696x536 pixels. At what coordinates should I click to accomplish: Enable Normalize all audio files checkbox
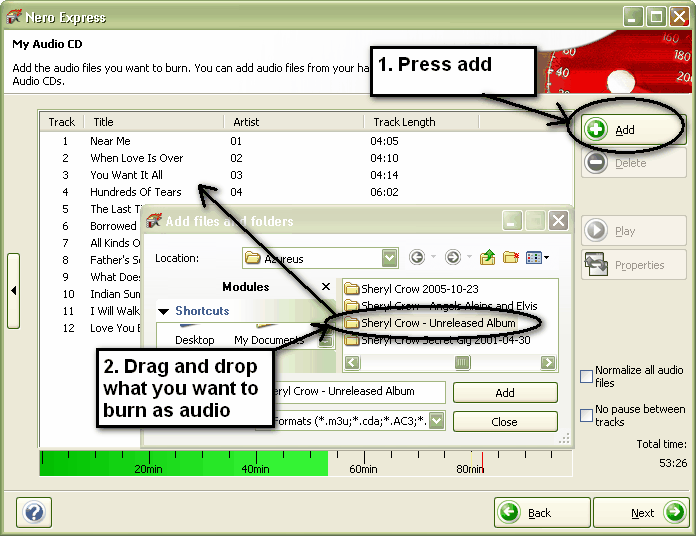point(586,376)
